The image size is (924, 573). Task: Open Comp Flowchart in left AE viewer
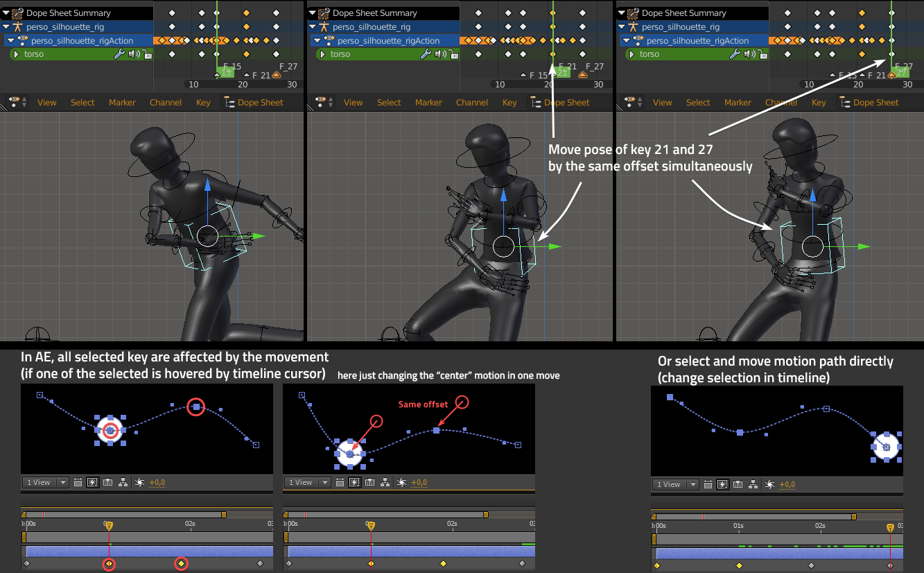pos(123,483)
